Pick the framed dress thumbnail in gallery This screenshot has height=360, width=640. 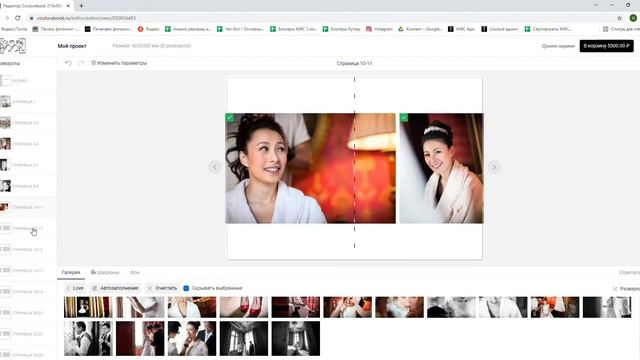pos(88,307)
